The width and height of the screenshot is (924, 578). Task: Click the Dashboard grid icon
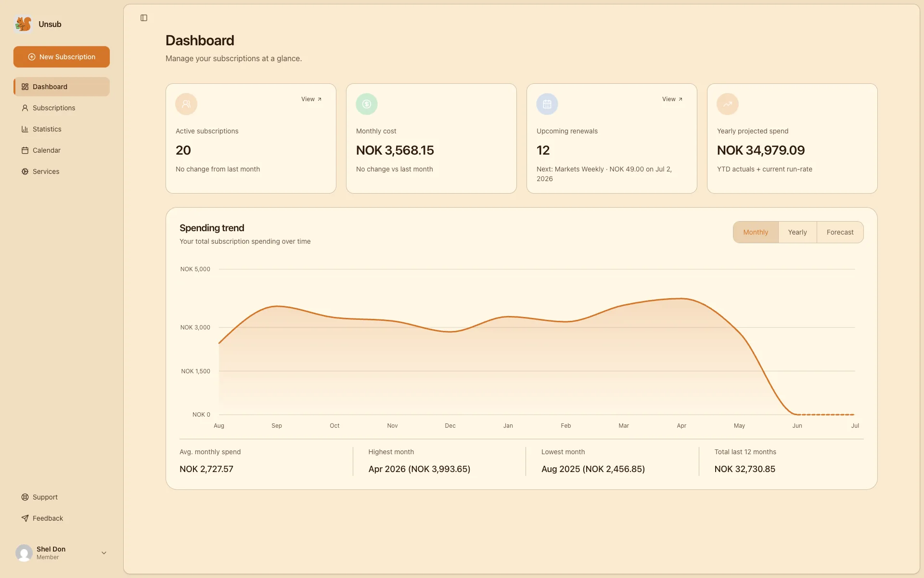click(25, 87)
